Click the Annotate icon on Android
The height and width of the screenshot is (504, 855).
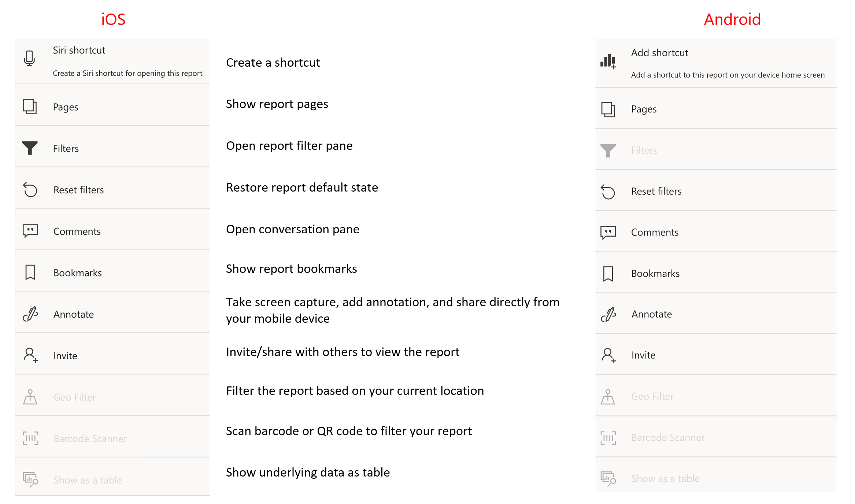pos(611,313)
